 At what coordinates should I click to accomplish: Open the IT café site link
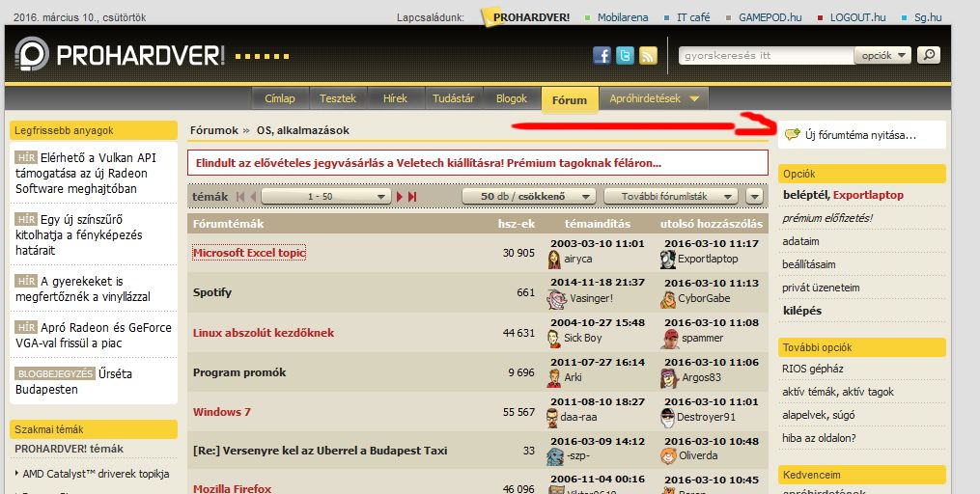[693, 17]
